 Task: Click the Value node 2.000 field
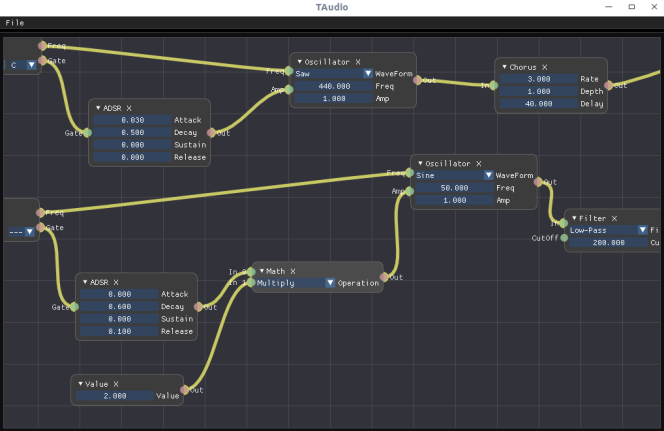[115, 396]
